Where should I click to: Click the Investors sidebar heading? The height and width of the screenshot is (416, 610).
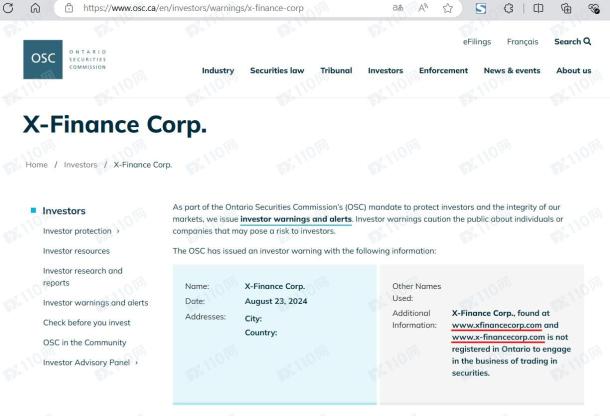(x=64, y=211)
